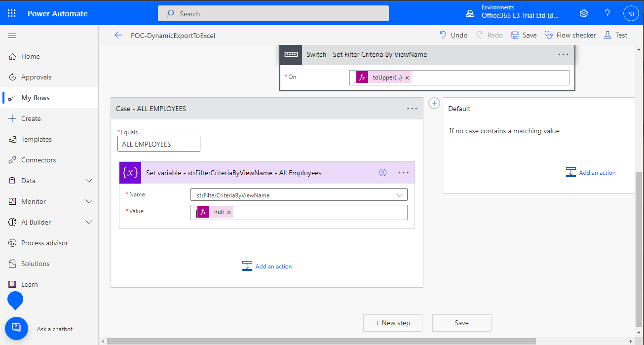Open Solutions in sidebar

(x=49, y=264)
